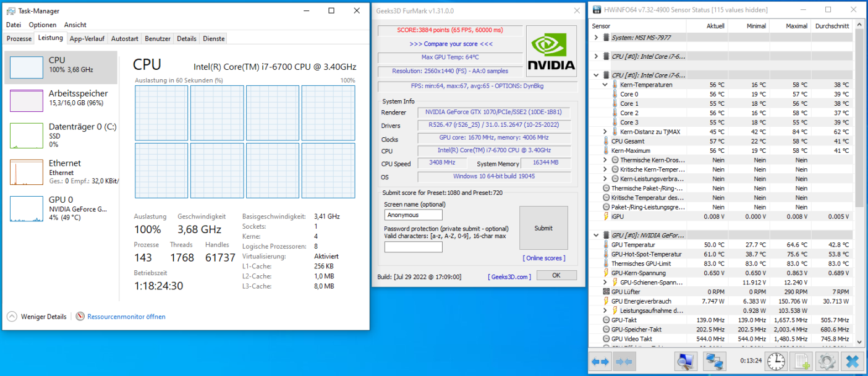
Task: Click clock icon beside GPU-Speicher-Takt
Action: coord(606,330)
